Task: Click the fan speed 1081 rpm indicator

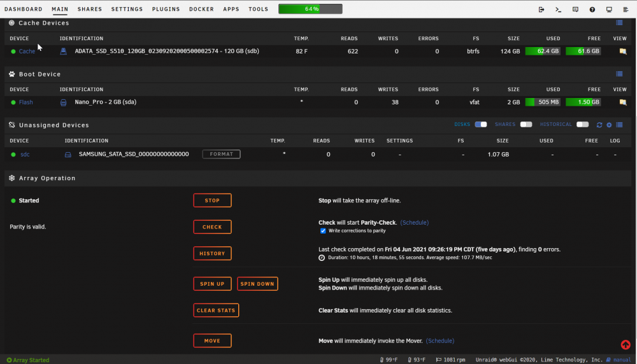Action: point(450,360)
